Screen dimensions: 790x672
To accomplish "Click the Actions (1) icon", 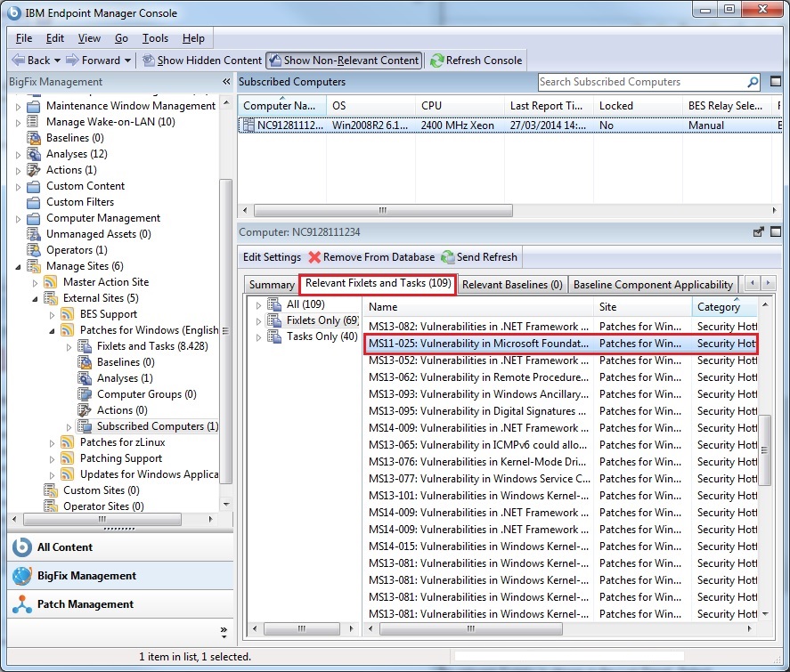I will coord(34,170).
